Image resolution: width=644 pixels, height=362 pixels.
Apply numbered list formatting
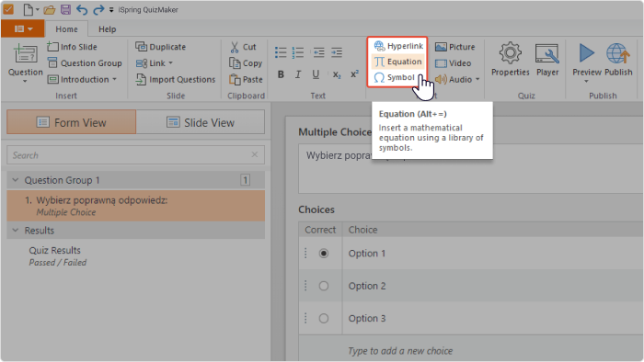(x=298, y=52)
